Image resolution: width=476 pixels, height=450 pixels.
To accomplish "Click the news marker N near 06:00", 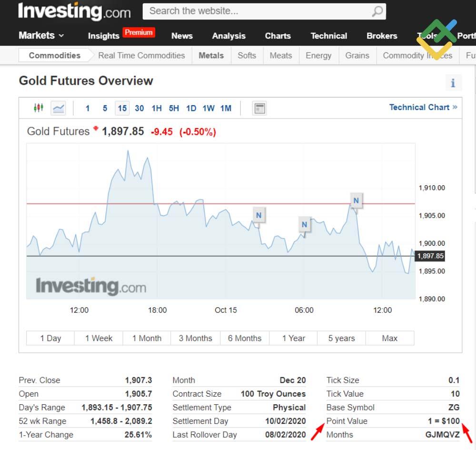I will click(304, 224).
